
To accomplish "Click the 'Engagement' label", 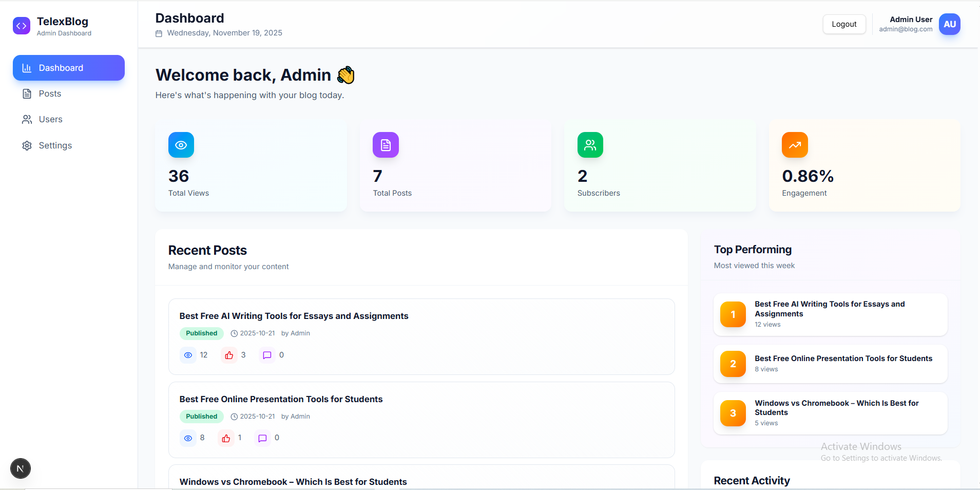I will pyautogui.click(x=804, y=193).
